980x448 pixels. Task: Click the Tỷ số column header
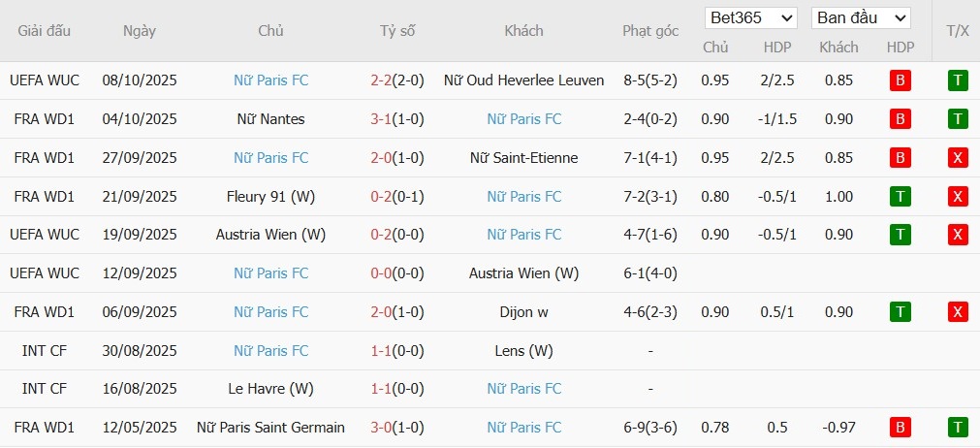click(x=397, y=31)
